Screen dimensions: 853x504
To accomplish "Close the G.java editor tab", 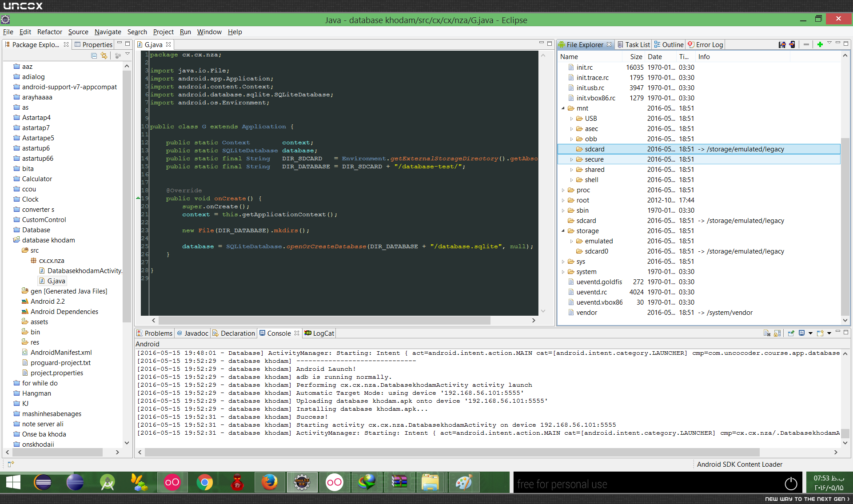I will click(168, 44).
